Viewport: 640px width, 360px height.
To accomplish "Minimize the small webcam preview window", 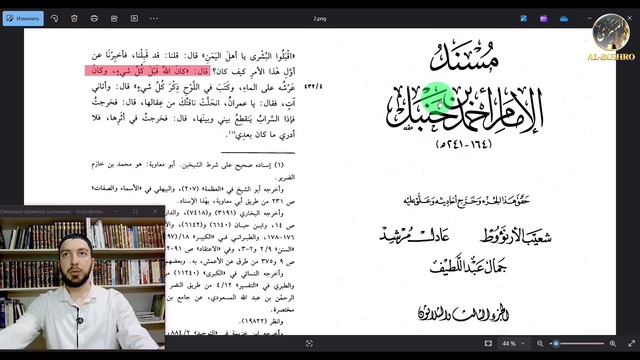I will click(x=116, y=211).
